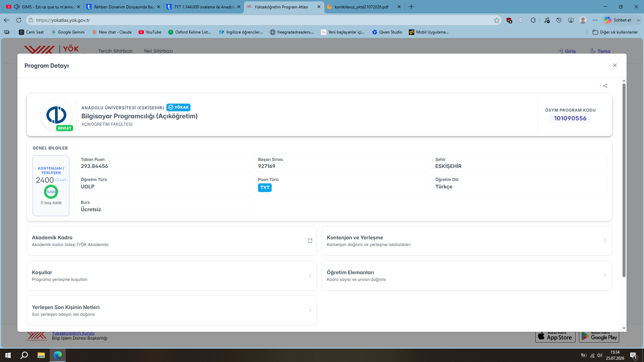Expand Öğretim Elemanları section
The image size is (644, 362).
point(467,276)
